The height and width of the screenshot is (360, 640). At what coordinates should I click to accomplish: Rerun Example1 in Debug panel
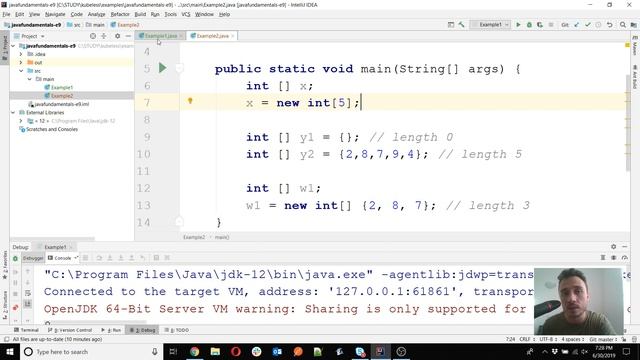tap(16, 258)
